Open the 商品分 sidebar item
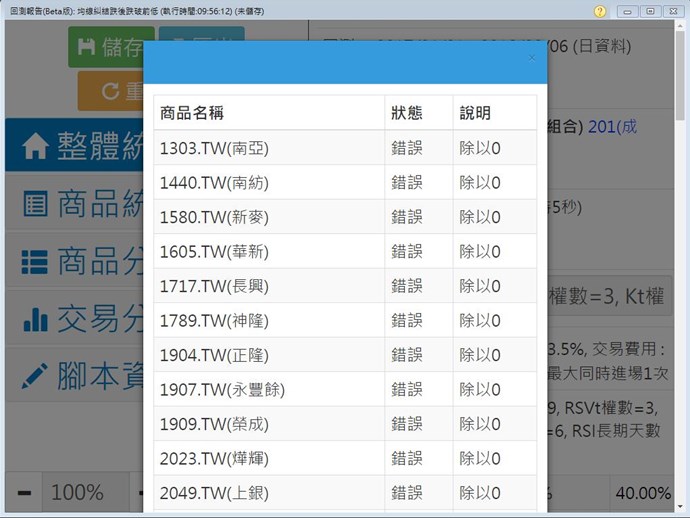The width and height of the screenshot is (690, 518). [x=74, y=261]
